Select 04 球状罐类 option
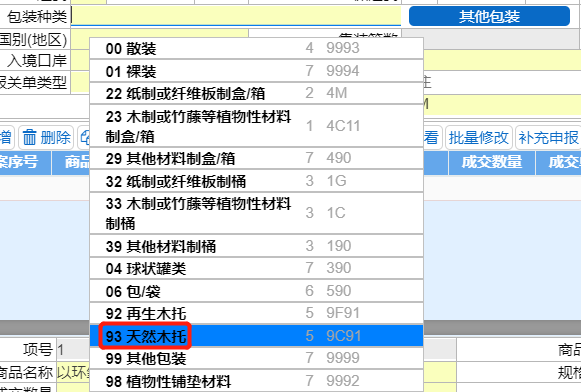The width and height of the screenshot is (581, 392). tap(256, 268)
